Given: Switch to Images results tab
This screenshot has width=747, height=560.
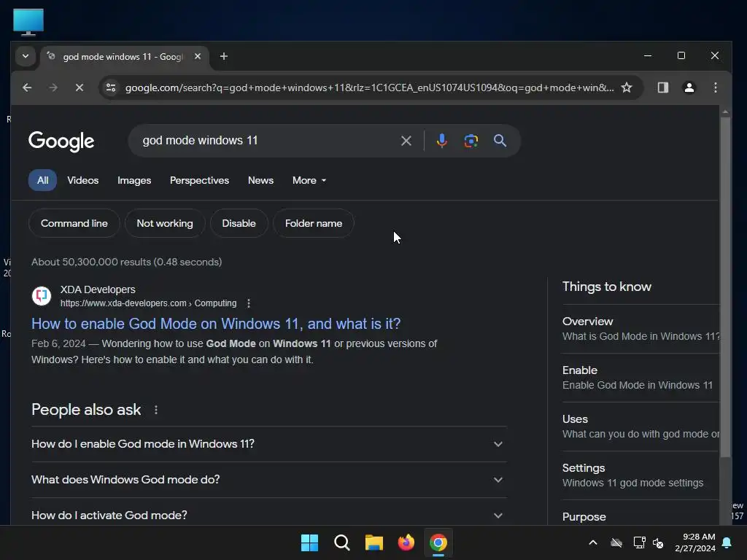Looking at the screenshot, I should (x=134, y=181).
